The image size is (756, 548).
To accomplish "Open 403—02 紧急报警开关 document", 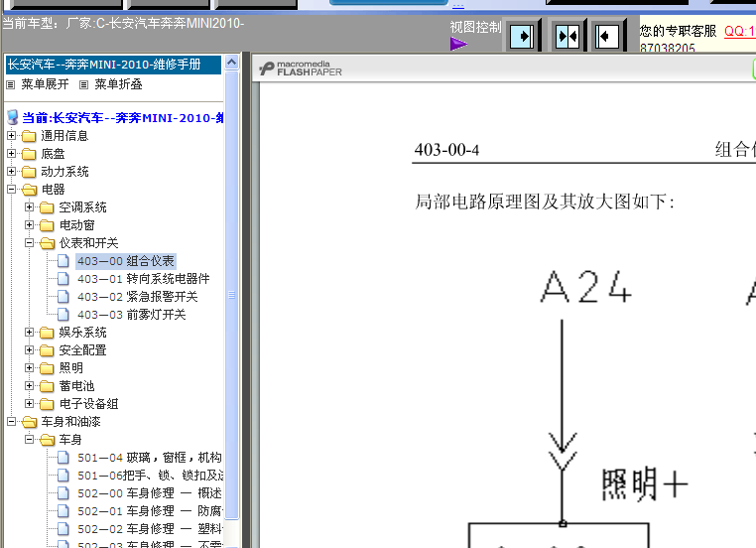I will point(138,297).
